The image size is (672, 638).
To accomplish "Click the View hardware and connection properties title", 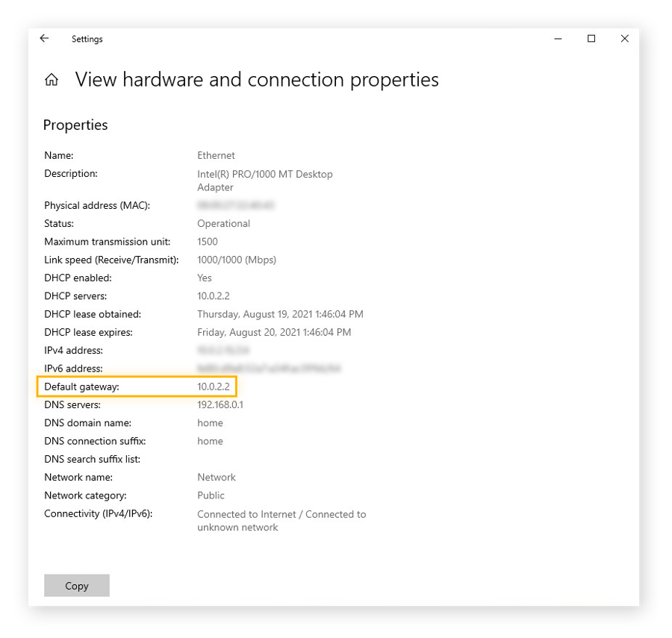I will pos(257,80).
